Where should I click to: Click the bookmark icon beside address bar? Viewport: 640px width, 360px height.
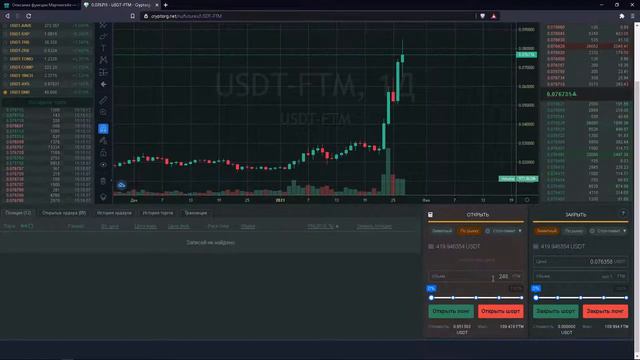coord(133,16)
